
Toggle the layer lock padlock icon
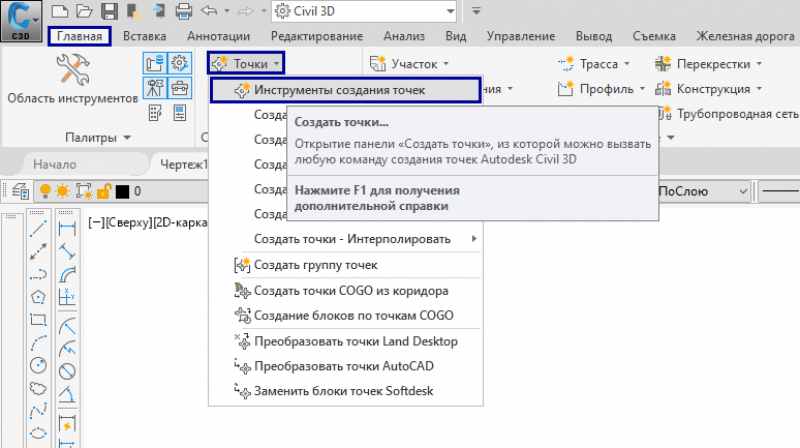[x=104, y=191]
